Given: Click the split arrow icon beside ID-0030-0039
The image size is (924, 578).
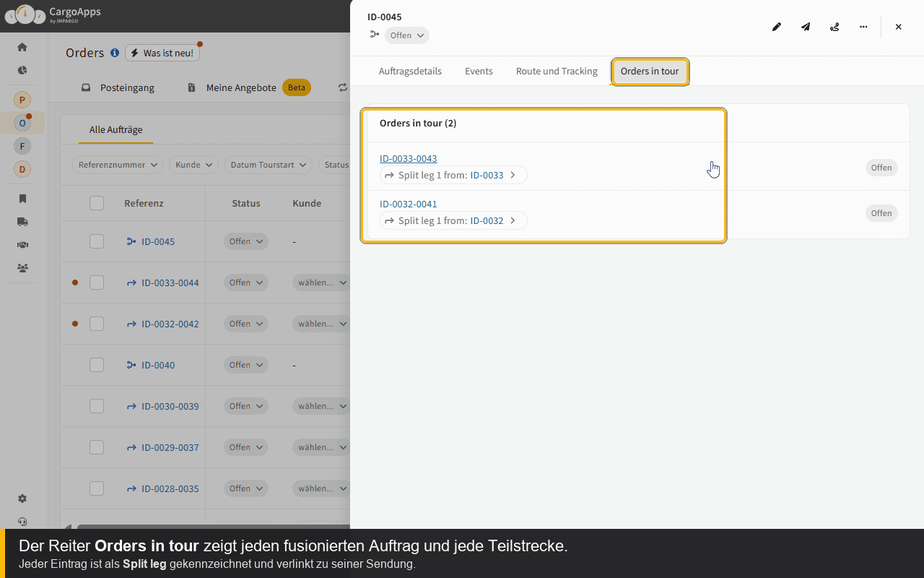Looking at the screenshot, I should click(x=131, y=406).
